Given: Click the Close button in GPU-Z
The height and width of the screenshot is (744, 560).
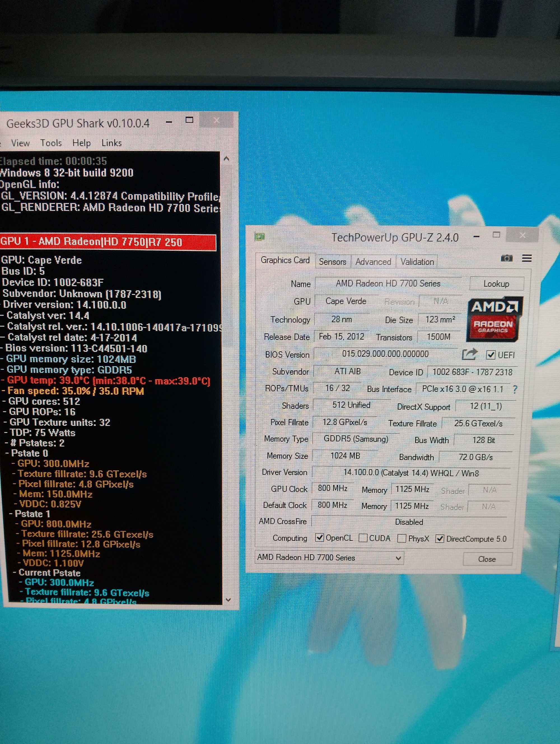Looking at the screenshot, I should pos(487,559).
